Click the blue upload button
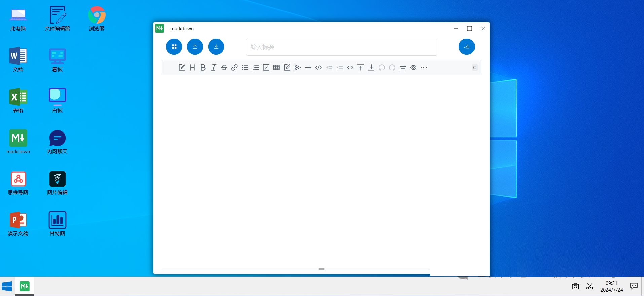The image size is (644, 296). coord(195,47)
